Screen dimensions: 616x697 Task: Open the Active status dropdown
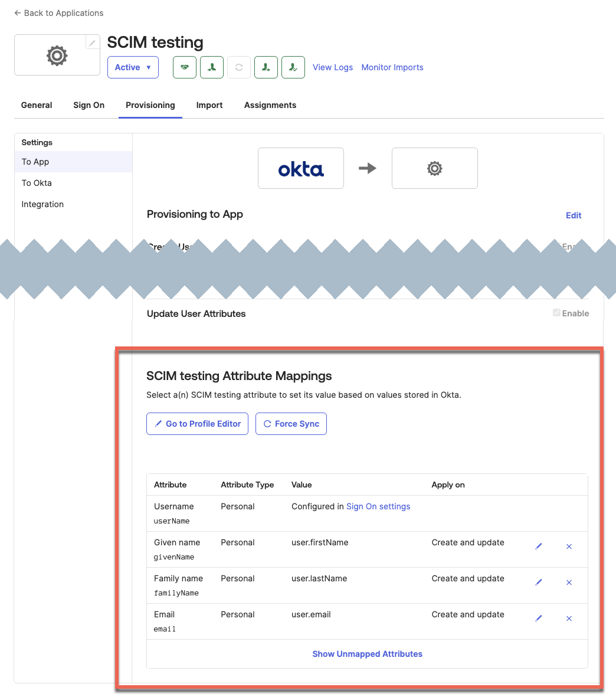tap(133, 67)
